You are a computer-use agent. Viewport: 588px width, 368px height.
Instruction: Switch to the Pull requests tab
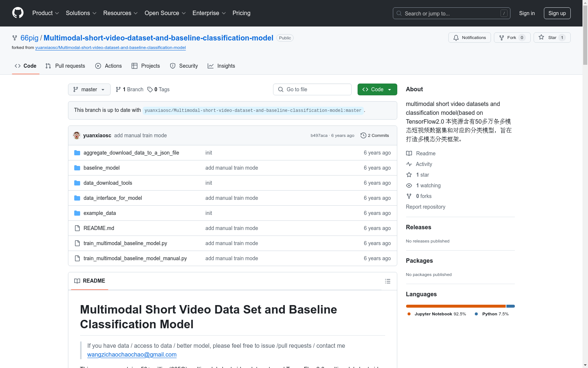65,66
